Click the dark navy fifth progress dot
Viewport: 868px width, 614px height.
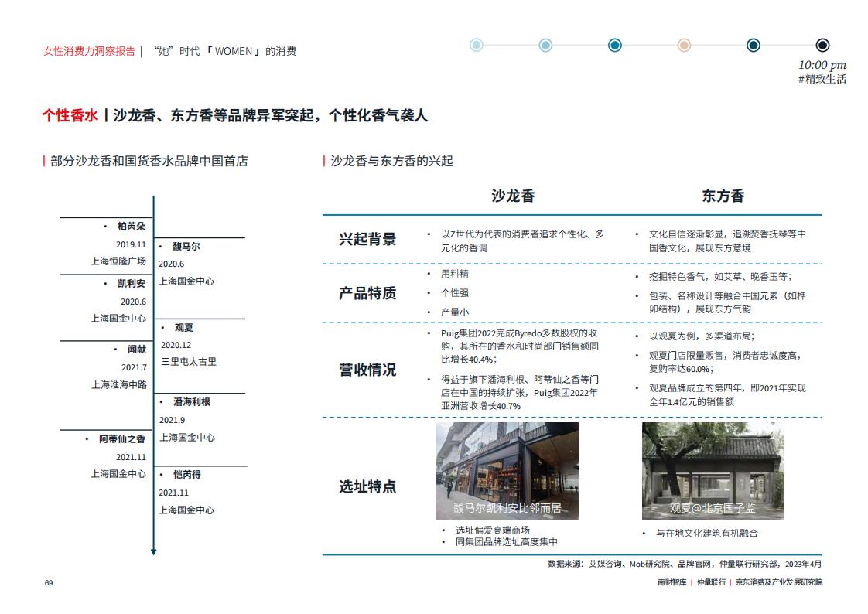753,46
